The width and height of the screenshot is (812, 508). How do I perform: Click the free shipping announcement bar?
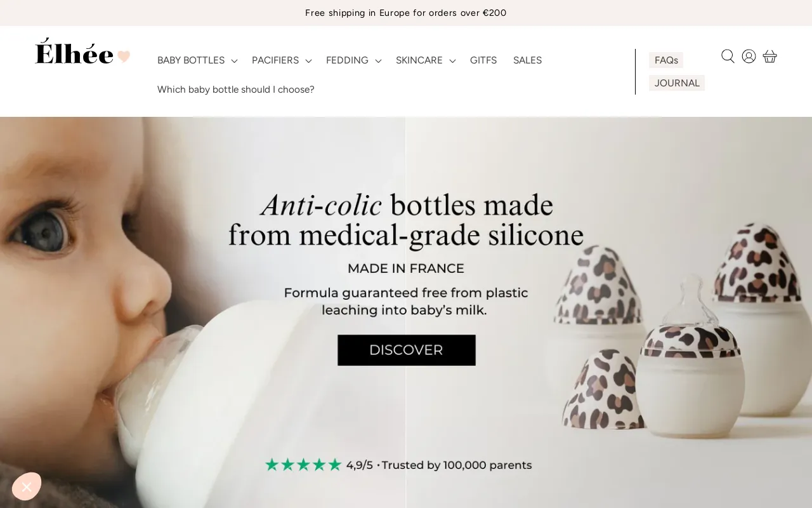tap(406, 13)
